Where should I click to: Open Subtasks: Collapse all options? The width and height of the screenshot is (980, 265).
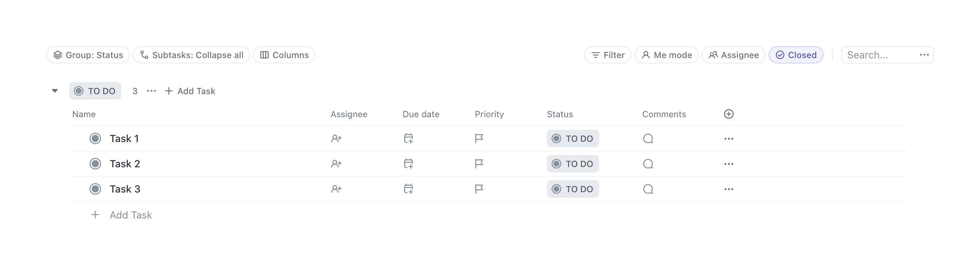pos(191,55)
